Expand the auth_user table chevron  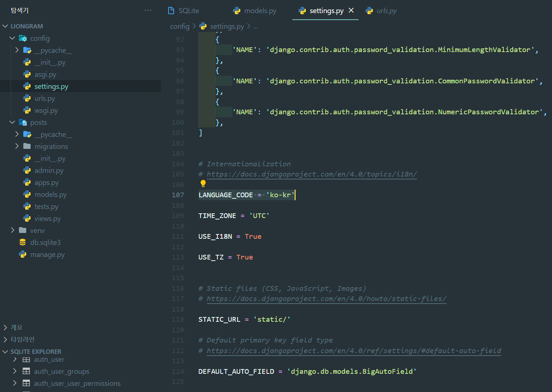click(15, 360)
